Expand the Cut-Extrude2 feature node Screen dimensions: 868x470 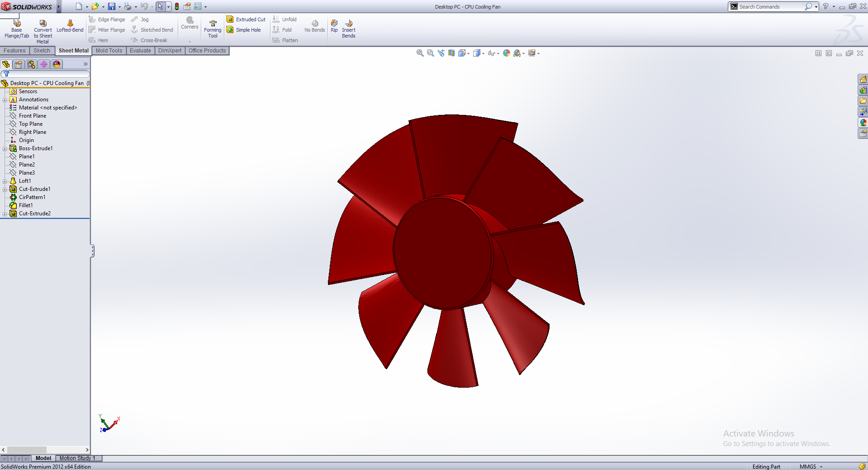[5, 214]
